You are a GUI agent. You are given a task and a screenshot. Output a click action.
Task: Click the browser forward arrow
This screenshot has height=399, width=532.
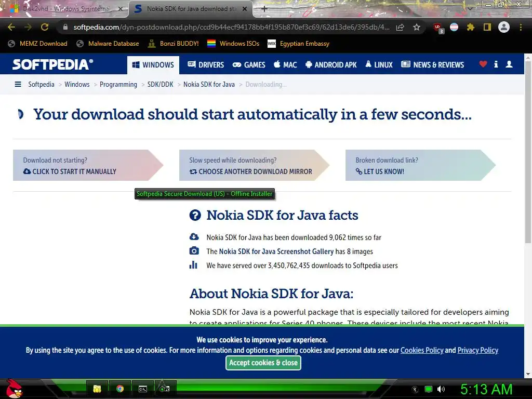[28, 27]
